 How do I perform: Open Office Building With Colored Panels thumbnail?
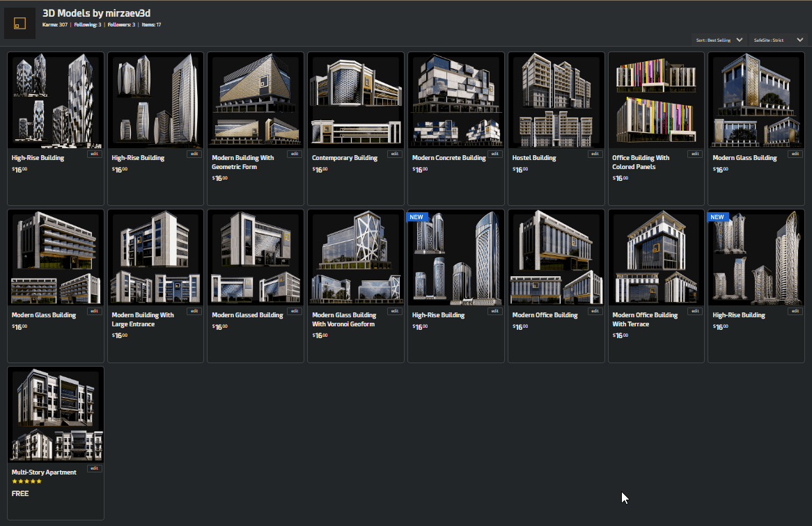(656, 99)
